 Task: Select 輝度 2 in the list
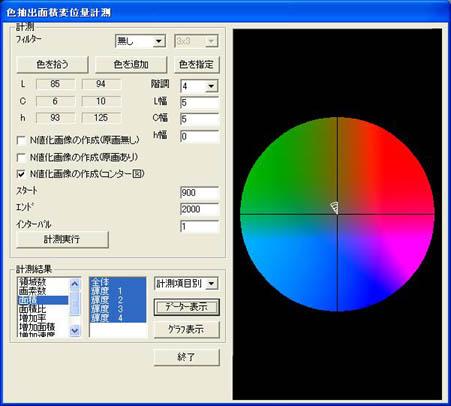(x=118, y=300)
